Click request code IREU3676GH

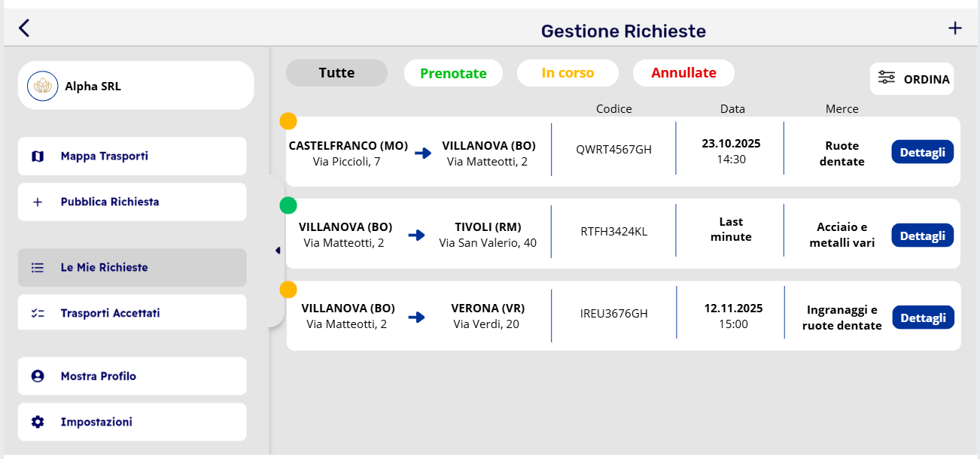[x=613, y=314]
